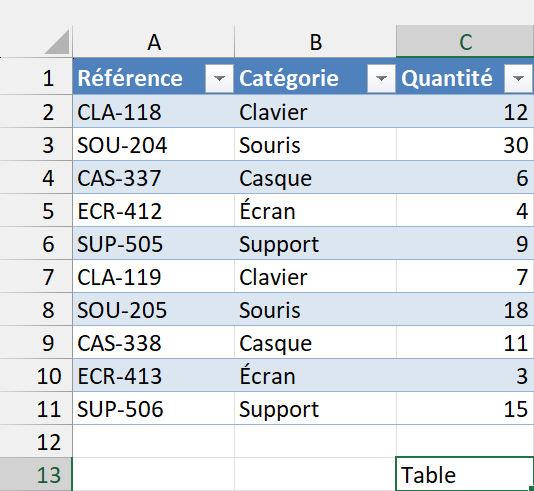Select the Clavier cell in row 2
534x491 pixels.
coord(315,112)
